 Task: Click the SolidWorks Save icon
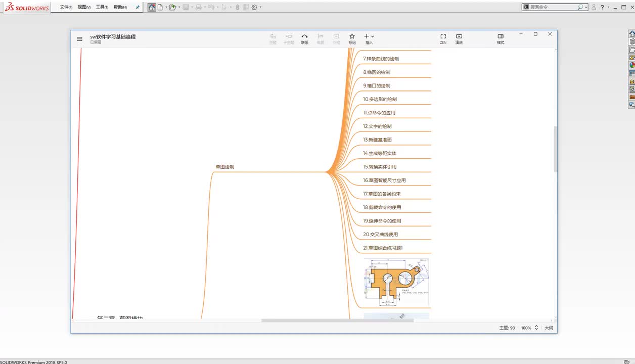[x=186, y=7]
